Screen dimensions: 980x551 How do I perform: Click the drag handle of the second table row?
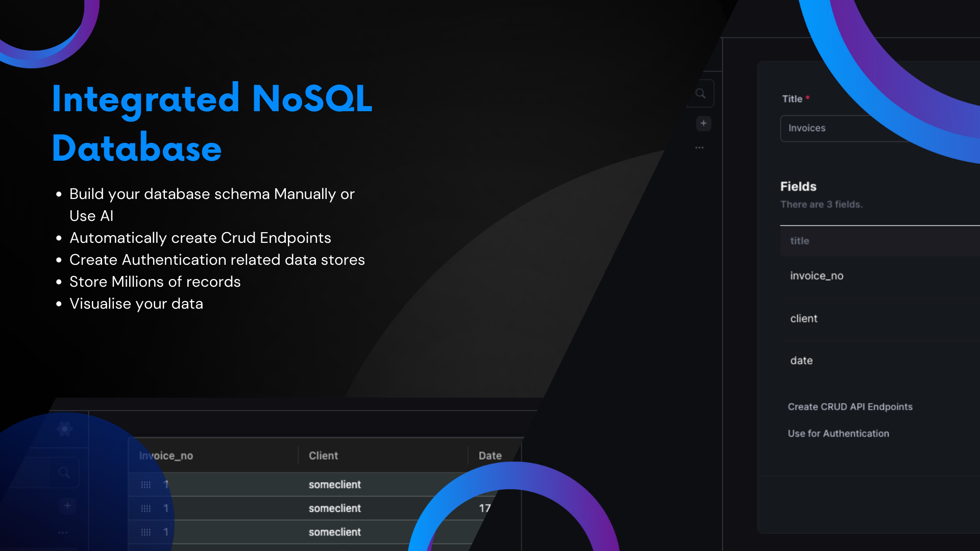146,509
